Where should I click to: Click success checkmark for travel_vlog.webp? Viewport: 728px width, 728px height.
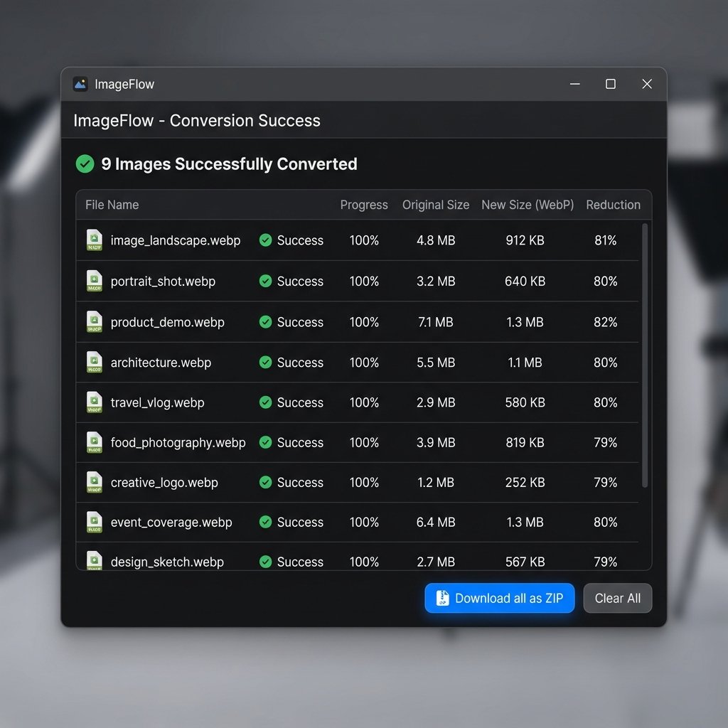266,402
